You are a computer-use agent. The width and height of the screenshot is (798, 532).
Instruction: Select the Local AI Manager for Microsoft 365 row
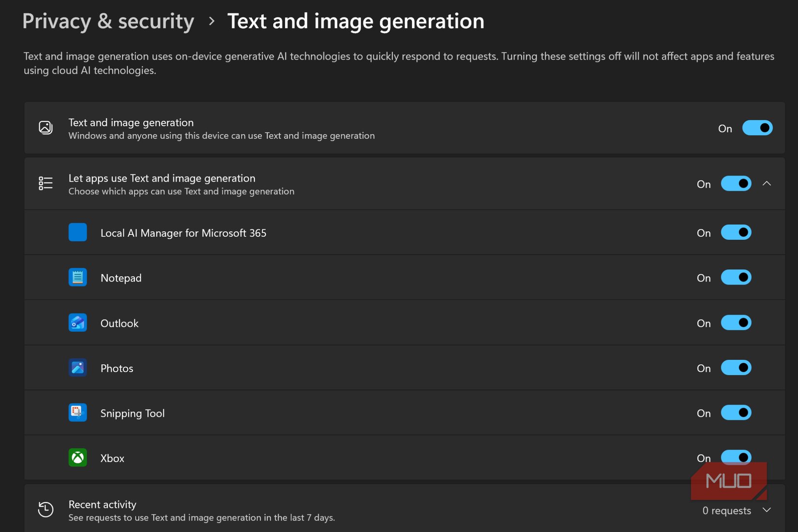click(x=404, y=233)
